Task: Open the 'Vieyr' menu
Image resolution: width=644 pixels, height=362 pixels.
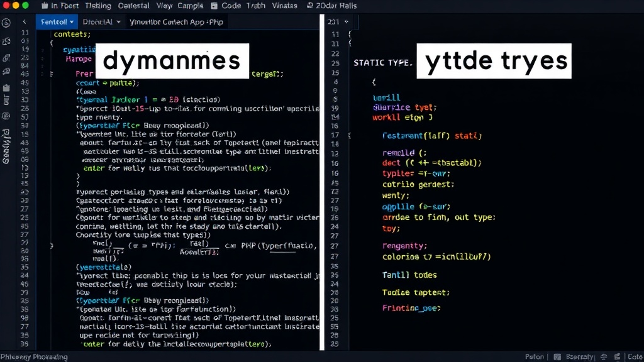Action: [x=164, y=6]
